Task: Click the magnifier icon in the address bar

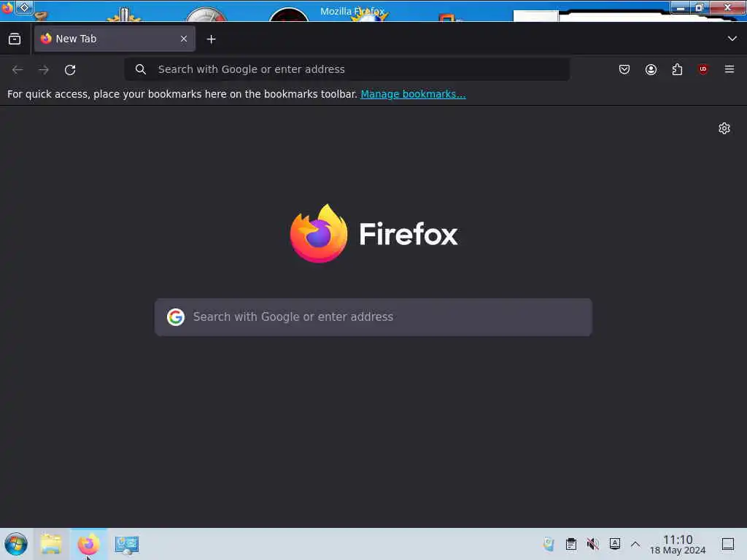Action: click(141, 69)
